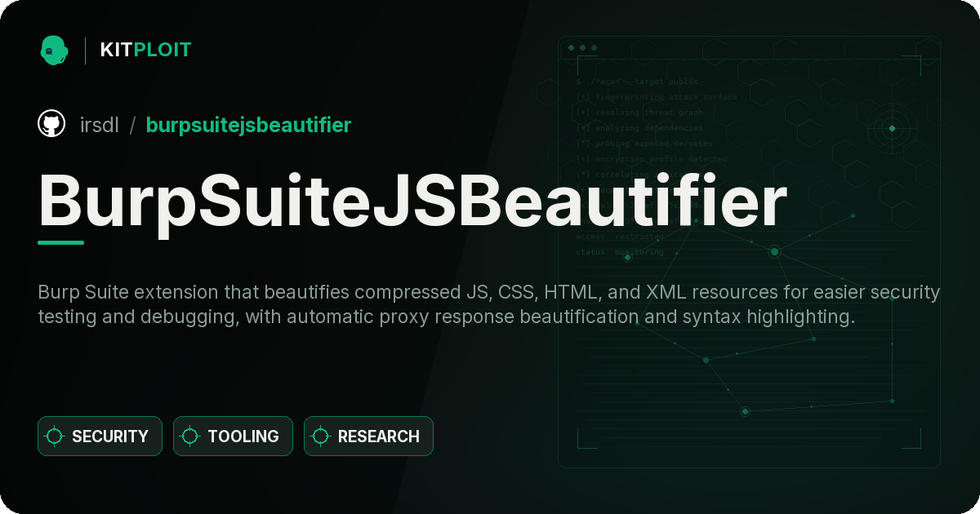Open the burpsuitejsbeautifier repository link
980x514 pixels.
point(248,125)
